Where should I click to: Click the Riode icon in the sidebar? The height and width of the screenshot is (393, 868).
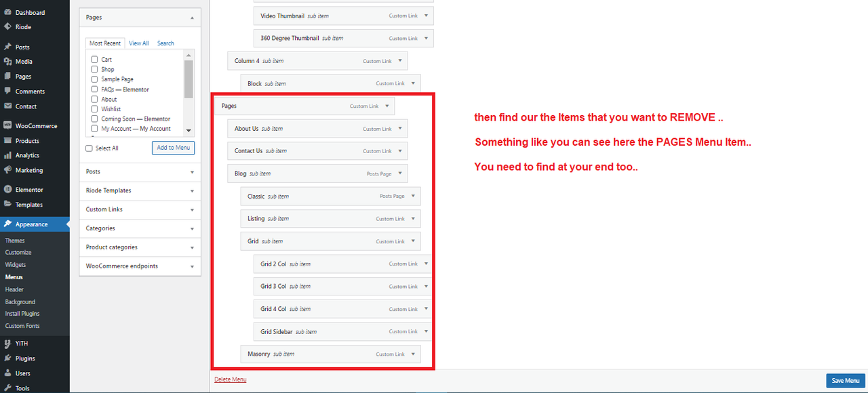(x=7, y=27)
